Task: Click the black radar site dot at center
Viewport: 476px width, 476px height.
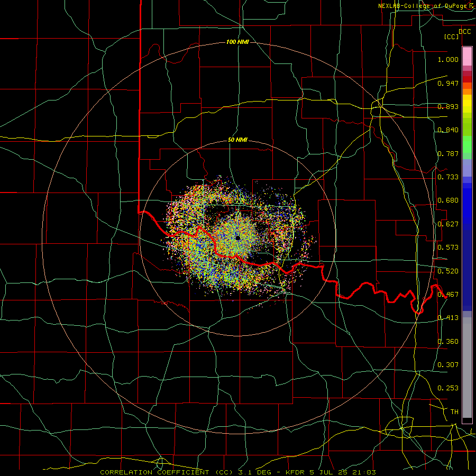Action: coord(237,237)
